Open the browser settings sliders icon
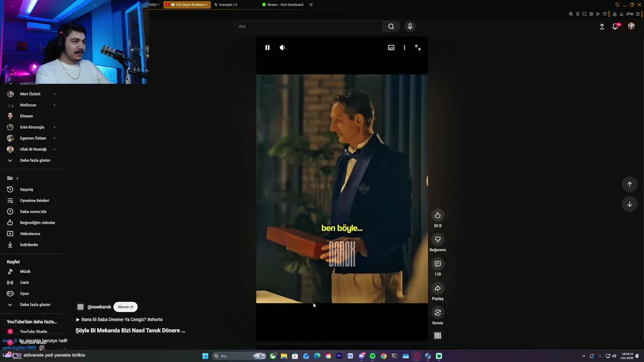 coord(638,14)
